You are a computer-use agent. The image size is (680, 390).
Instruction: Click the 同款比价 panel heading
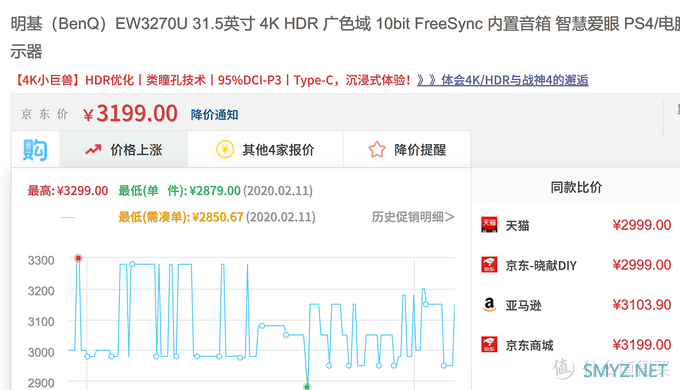tap(576, 187)
